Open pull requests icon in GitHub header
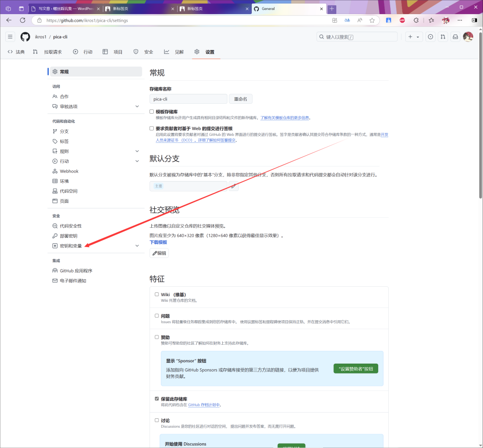 click(x=442, y=37)
